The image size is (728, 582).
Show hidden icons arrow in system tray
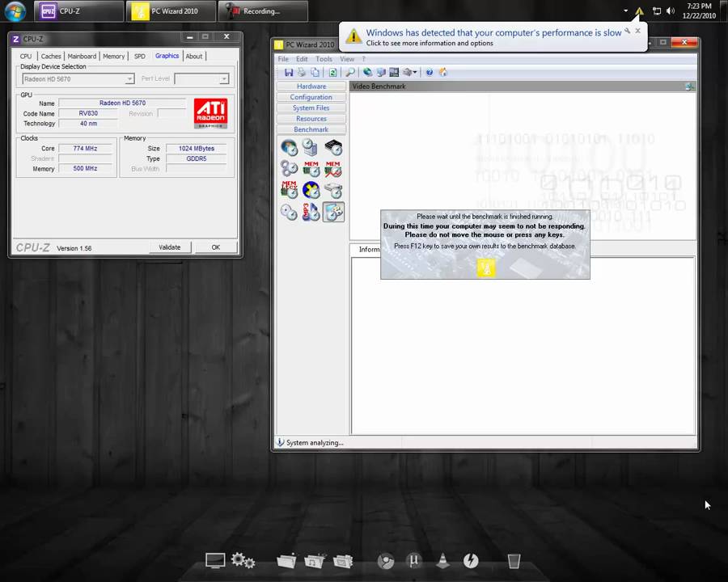coord(625,11)
